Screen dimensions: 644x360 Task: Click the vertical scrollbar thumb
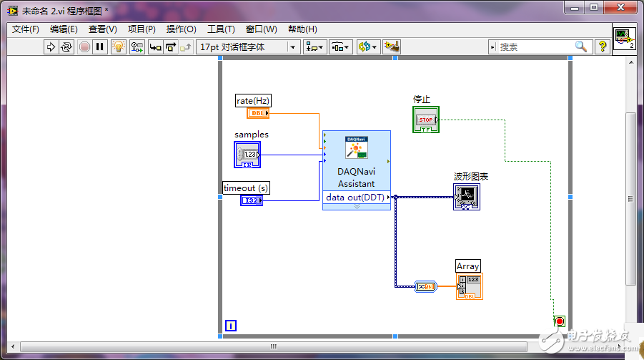click(630, 199)
